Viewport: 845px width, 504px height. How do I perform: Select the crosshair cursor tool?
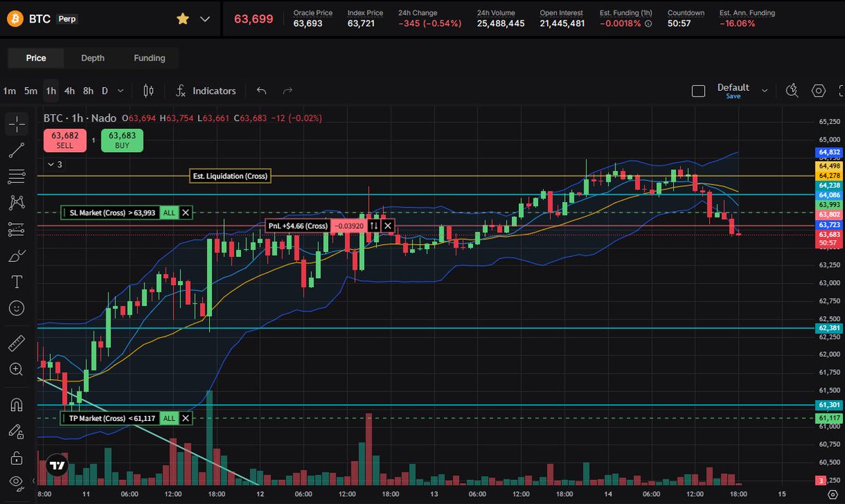tap(17, 125)
